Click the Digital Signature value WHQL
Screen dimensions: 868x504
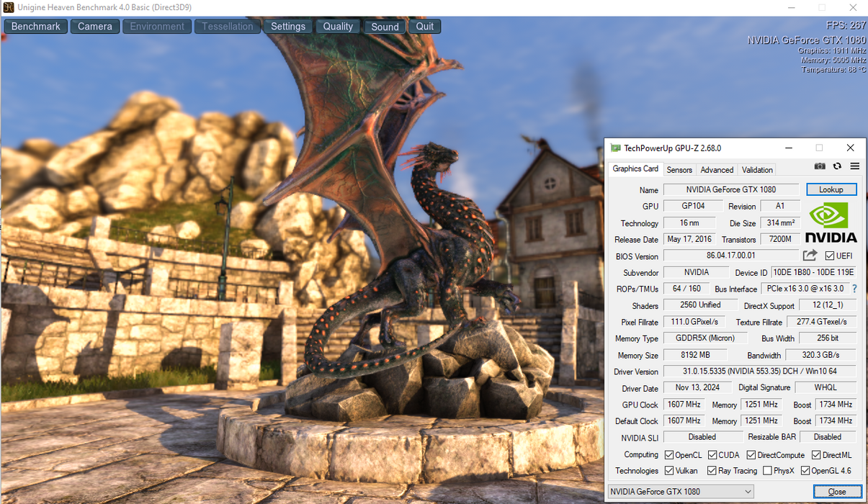click(826, 388)
